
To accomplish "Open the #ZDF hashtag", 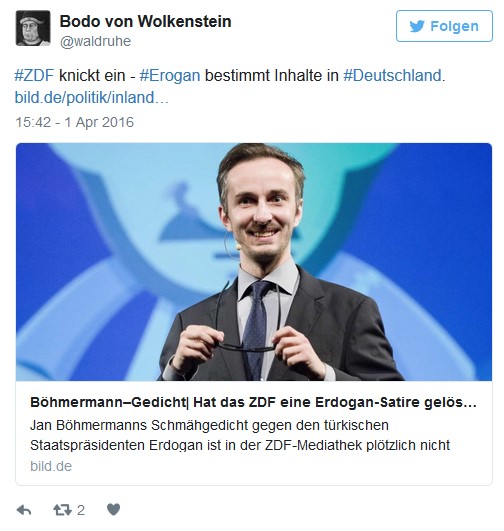I will [34, 75].
